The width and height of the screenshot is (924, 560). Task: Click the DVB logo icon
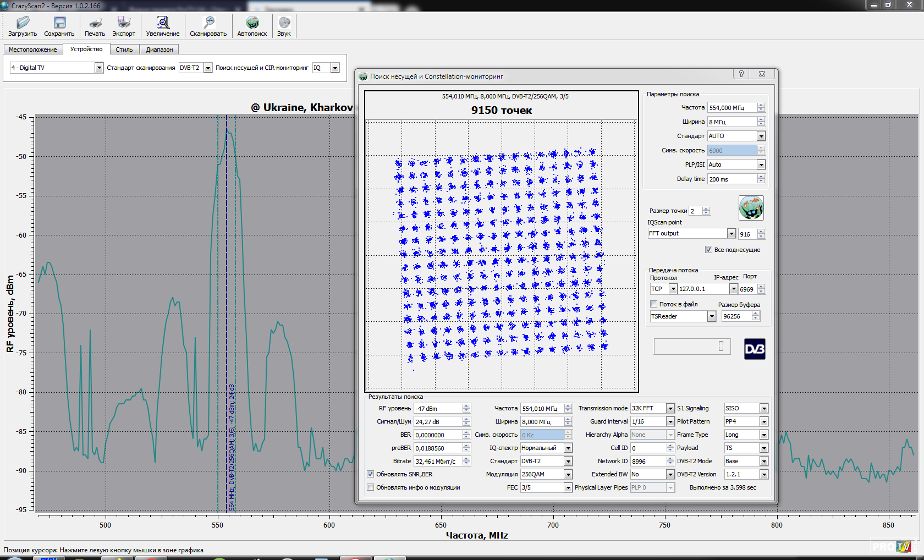click(x=755, y=349)
